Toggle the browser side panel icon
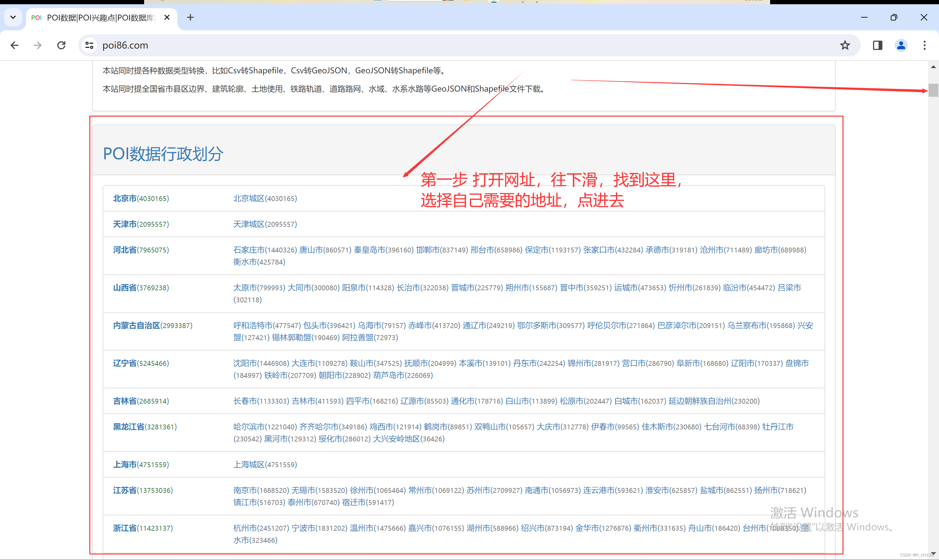The height and width of the screenshot is (560, 939). 877,45
